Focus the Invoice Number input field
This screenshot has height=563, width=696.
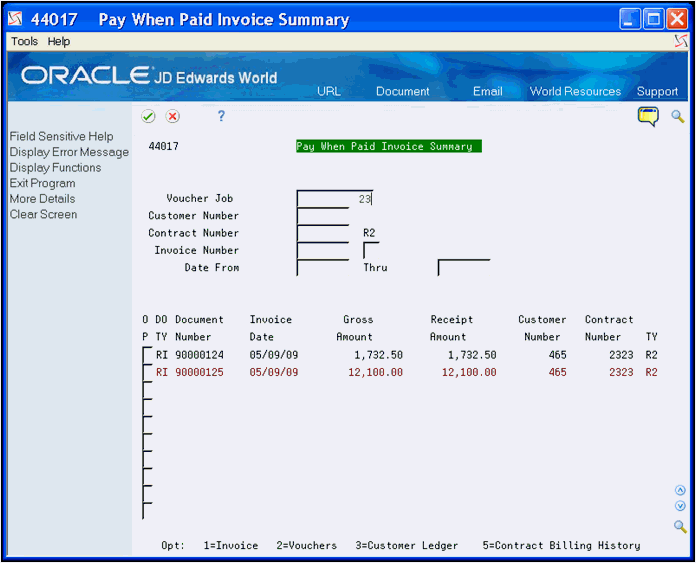pyautogui.click(x=323, y=250)
